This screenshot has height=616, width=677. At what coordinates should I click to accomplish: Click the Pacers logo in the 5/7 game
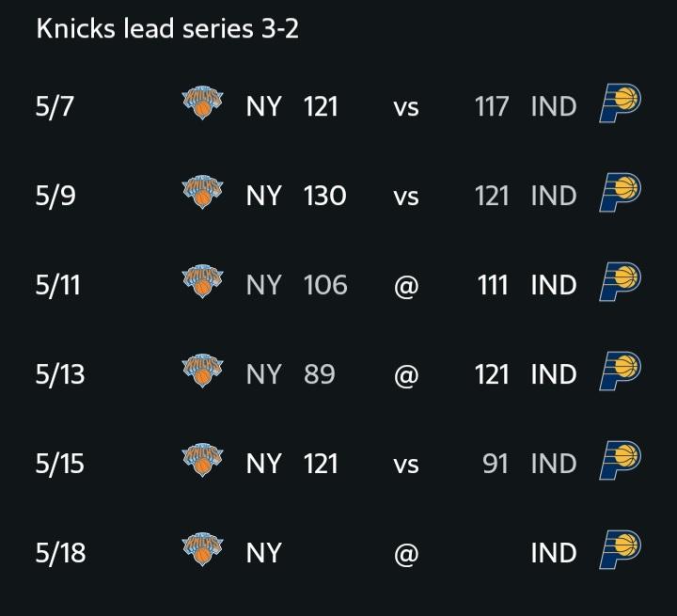pyautogui.click(x=620, y=103)
